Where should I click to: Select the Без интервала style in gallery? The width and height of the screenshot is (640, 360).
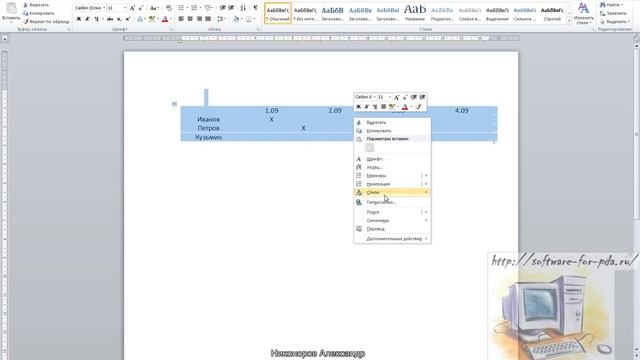pos(305,13)
